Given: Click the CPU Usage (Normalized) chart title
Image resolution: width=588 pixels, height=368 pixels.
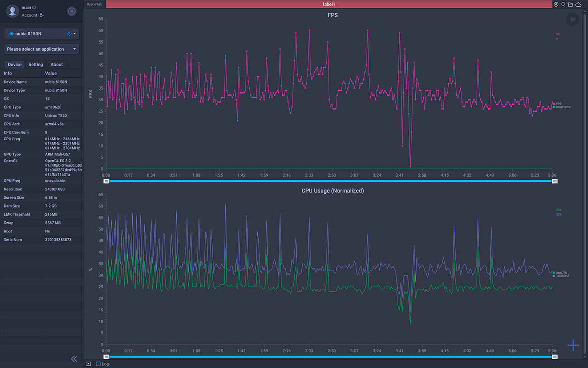Looking at the screenshot, I should click(333, 190).
